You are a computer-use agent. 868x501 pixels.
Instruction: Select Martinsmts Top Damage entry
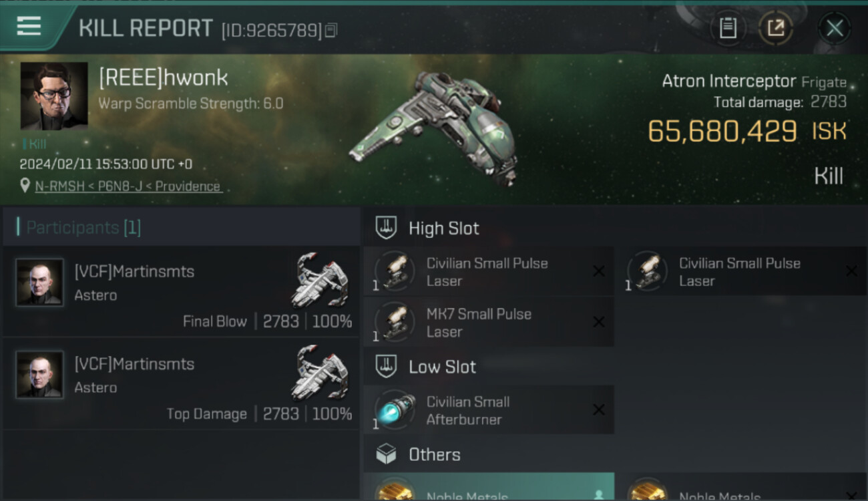coord(181,385)
